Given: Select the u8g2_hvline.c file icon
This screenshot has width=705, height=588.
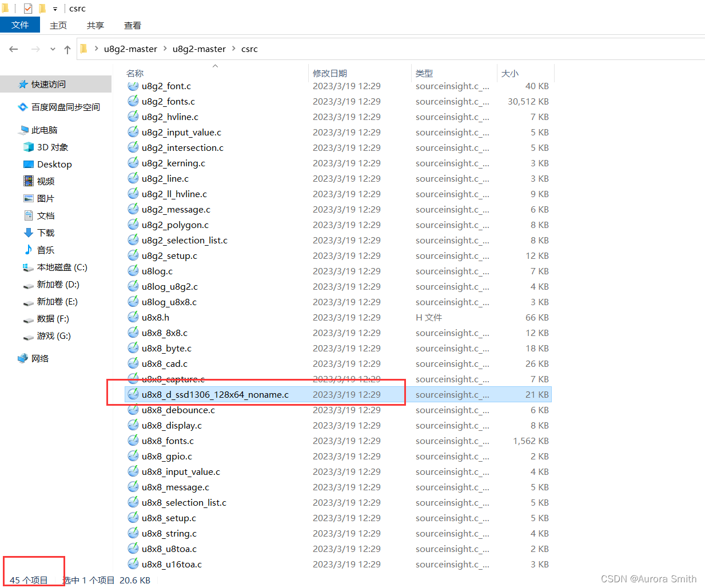Looking at the screenshot, I should pos(133,117).
